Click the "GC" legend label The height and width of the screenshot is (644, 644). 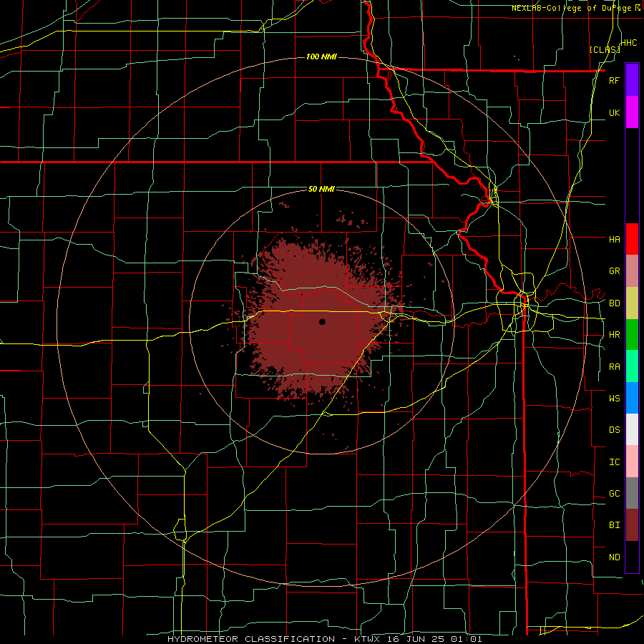614,494
